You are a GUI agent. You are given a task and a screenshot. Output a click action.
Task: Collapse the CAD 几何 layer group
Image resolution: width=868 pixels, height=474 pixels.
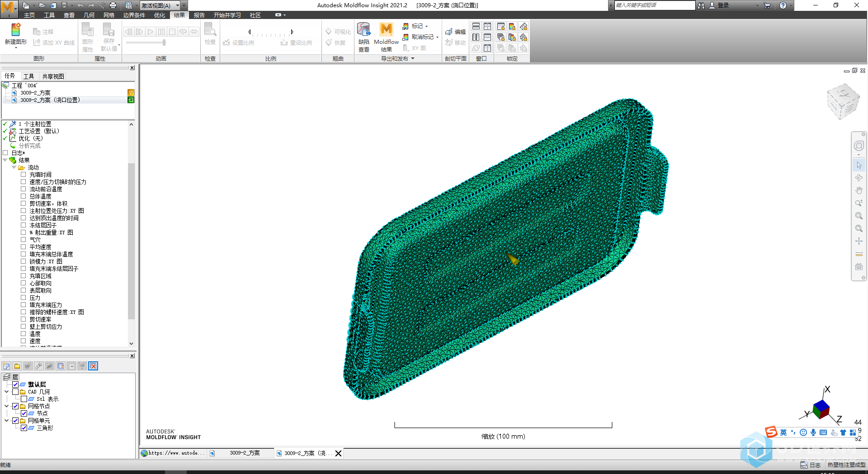click(7, 392)
